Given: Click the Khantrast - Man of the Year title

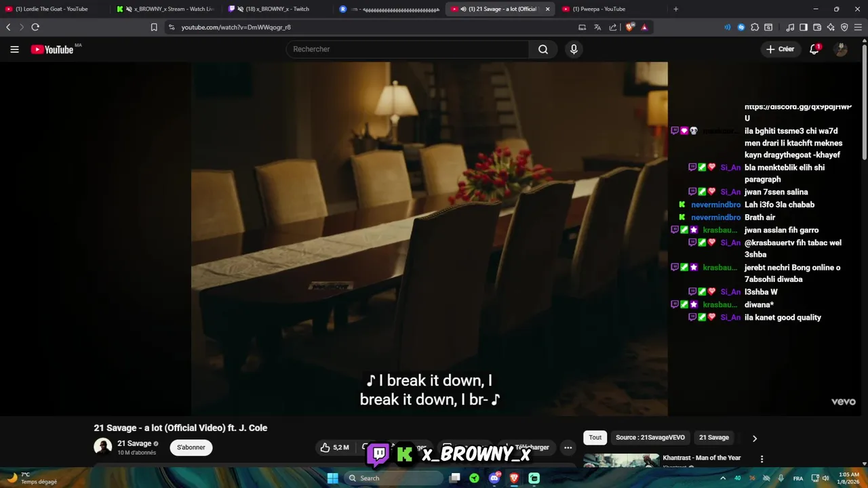Looking at the screenshot, I should click(701, 458).
